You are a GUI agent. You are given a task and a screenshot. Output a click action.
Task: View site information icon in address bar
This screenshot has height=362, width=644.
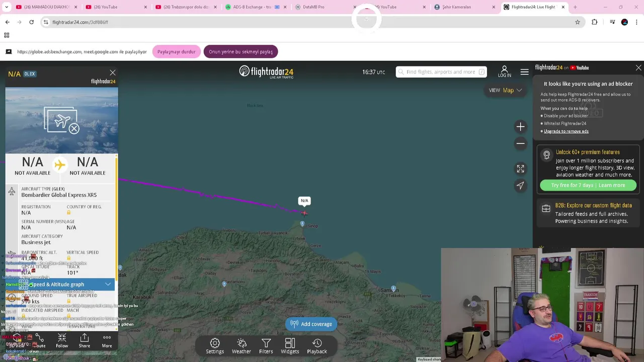tap(46, 22)
